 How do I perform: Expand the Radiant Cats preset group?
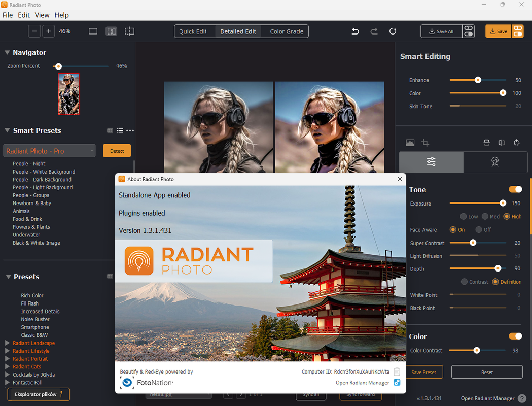click(x=7, y=366)
